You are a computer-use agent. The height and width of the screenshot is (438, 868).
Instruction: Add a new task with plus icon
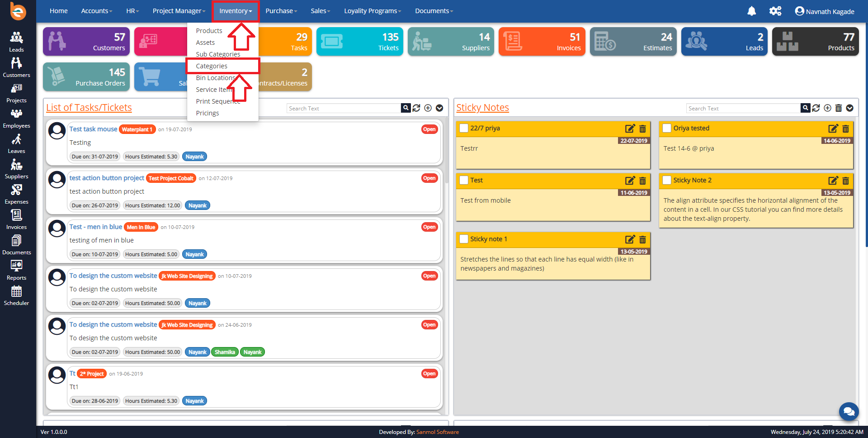(428, 108)
